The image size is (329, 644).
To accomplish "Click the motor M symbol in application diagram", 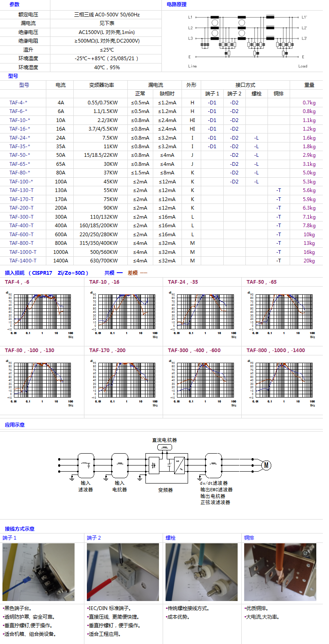I will click(x=266, y=465).
